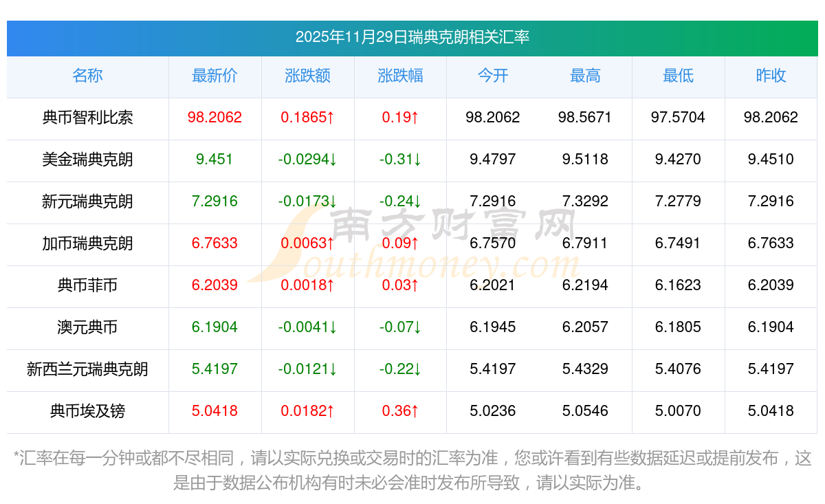Click red latest price 5.0418
825x504 pixels.
214,411
